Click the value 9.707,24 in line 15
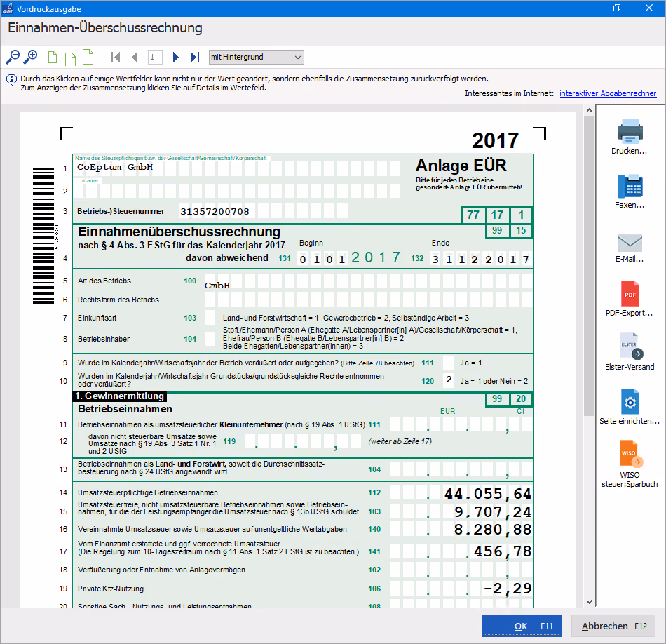666x644 pixels. tap(493, 512)
